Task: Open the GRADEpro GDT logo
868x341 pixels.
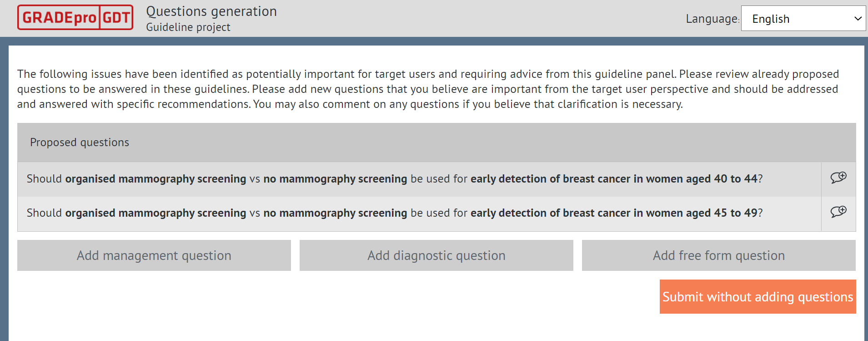Action: pos(75,17)
